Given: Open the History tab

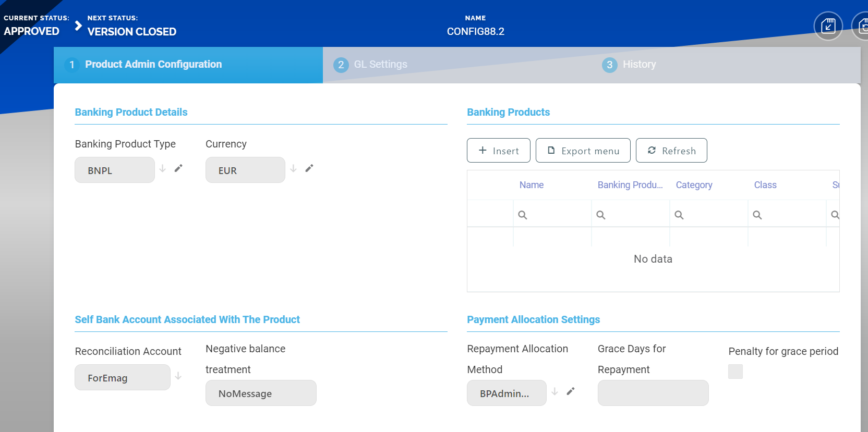Looking at the screenshot, I should tap(639, 65).
